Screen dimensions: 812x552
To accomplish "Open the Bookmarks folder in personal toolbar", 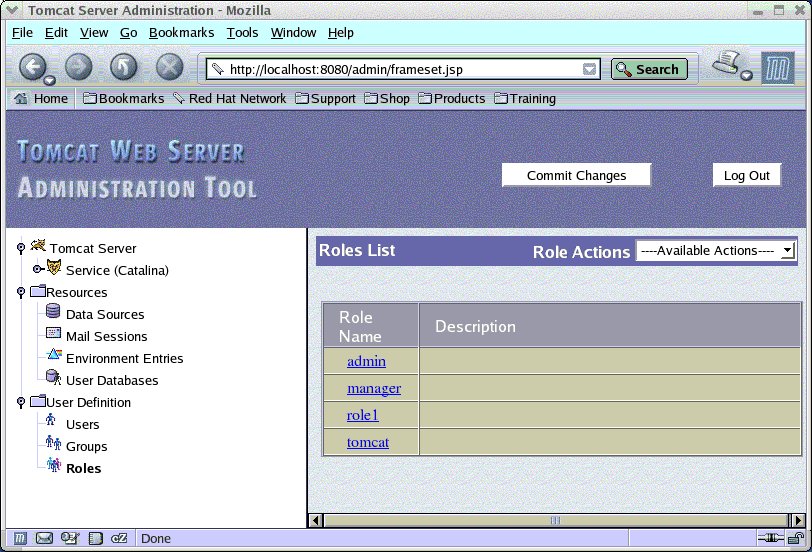I will pos(123,98).
